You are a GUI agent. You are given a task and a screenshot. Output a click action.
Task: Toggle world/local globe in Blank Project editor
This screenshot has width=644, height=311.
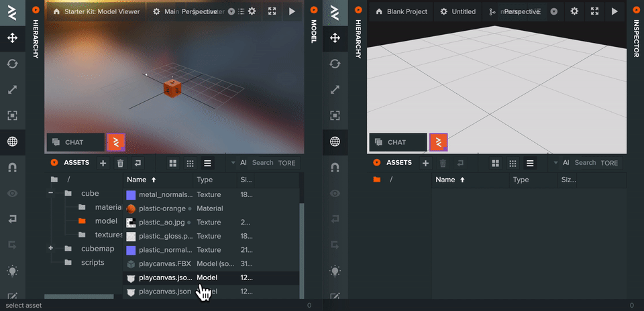335,142
